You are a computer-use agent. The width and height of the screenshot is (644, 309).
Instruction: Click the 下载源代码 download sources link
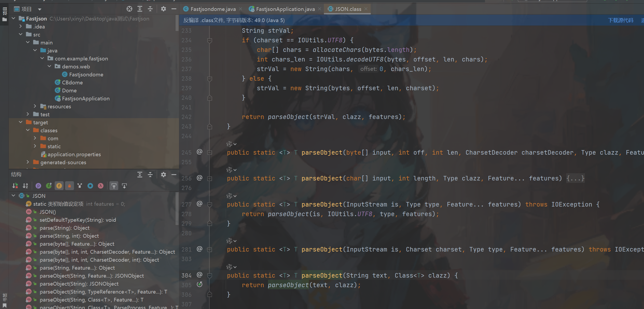(x=621, y=20)
